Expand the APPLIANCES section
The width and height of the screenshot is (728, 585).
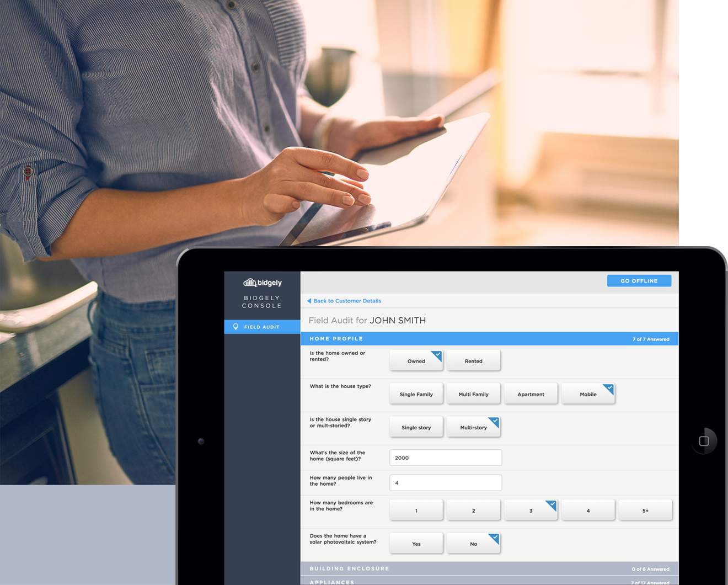[490, 582]
